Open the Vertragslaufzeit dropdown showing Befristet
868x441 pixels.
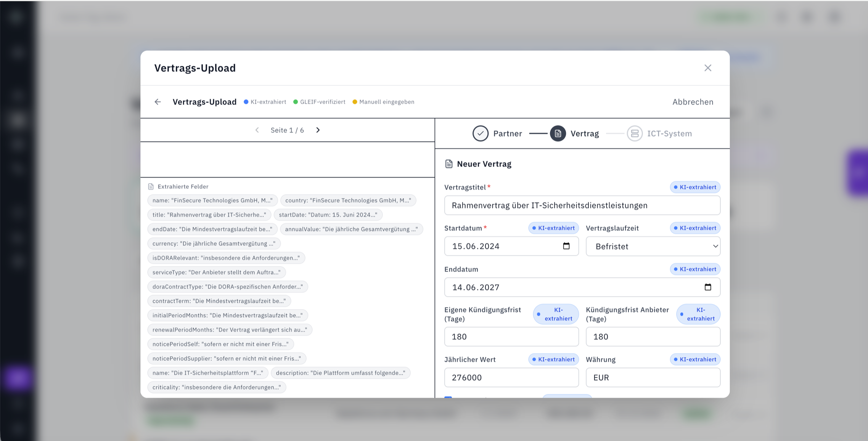[x=653, y=246]
